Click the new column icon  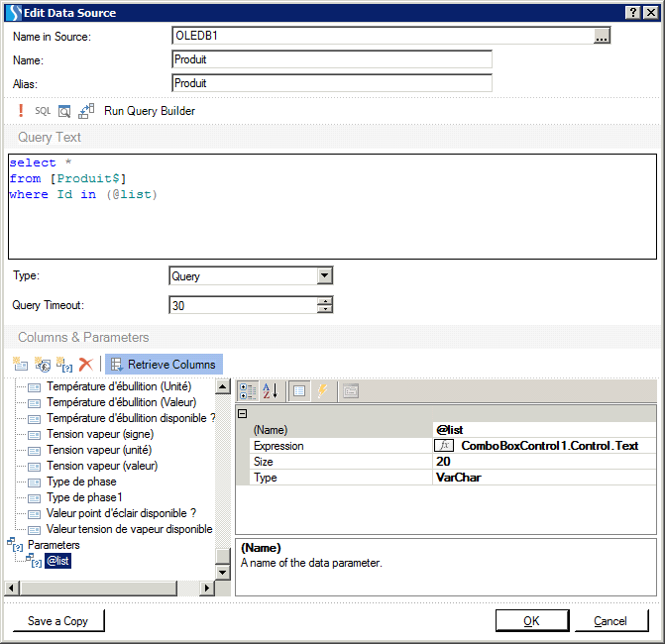coord(20,365)
